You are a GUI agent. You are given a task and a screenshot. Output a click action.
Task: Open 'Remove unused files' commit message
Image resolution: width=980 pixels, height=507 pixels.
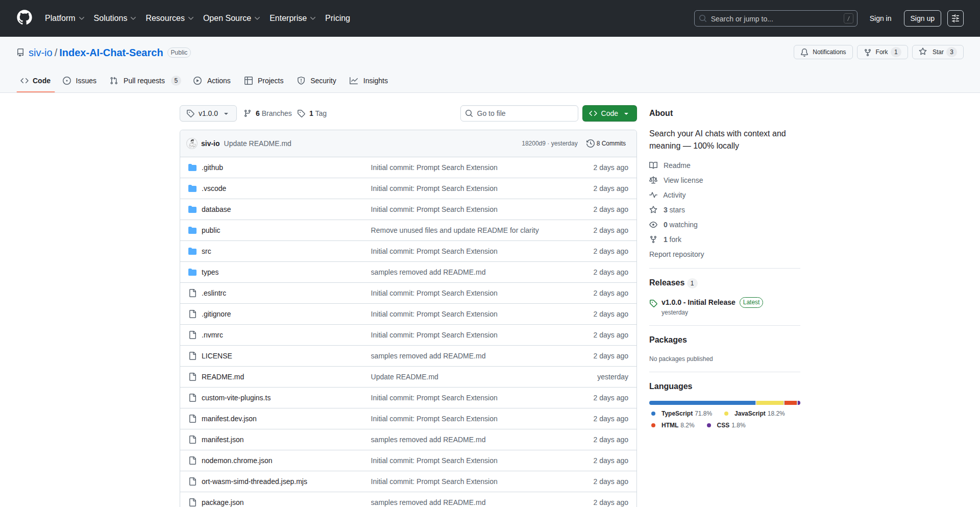coord(455,230)
